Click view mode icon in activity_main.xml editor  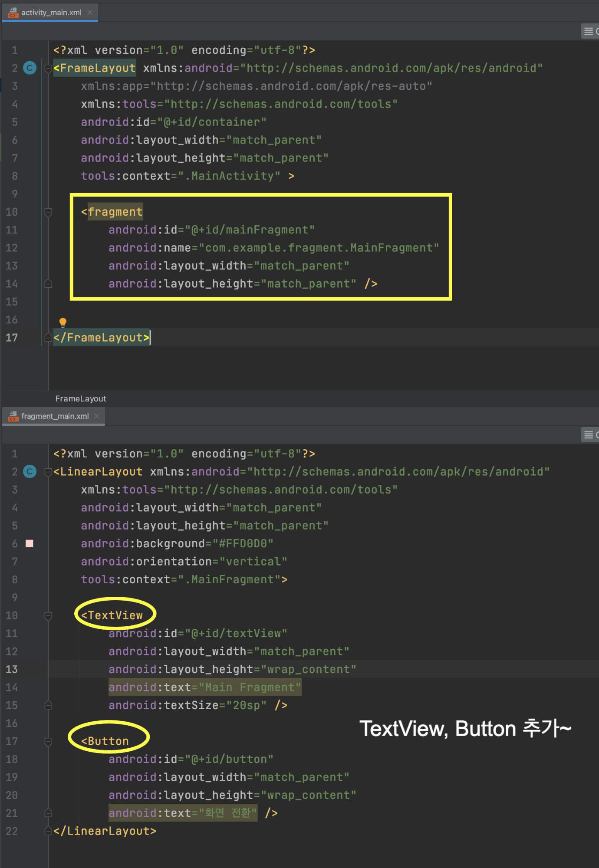tap(589, 31)
